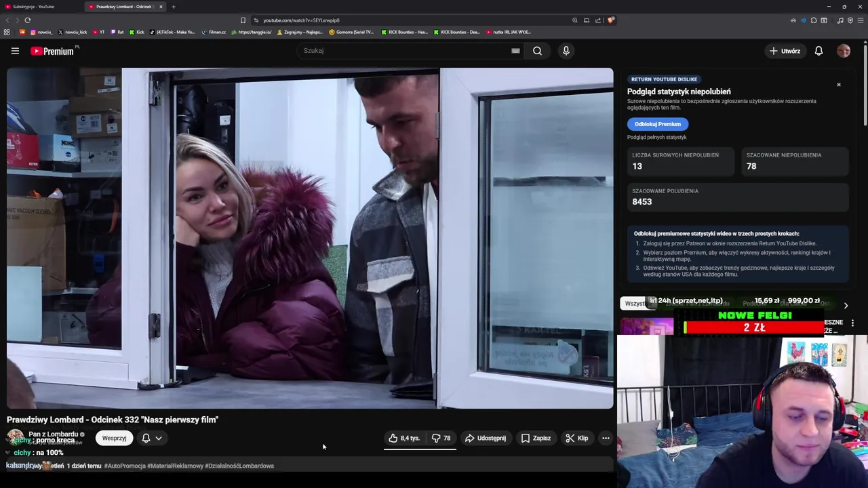Open Pan z Lombardu channel avatar

pos(16,437)
